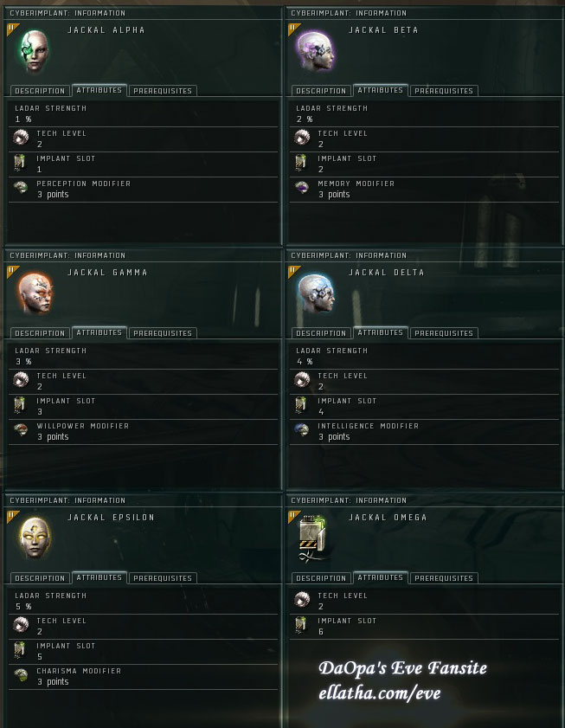
Task: Open Description tab of Jackal Alpha
Action: 40,91
